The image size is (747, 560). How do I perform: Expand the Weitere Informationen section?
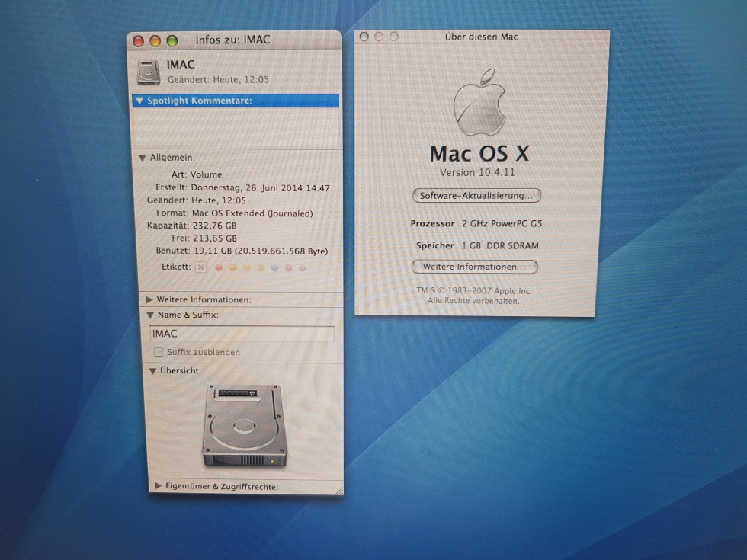coord(149,299)
